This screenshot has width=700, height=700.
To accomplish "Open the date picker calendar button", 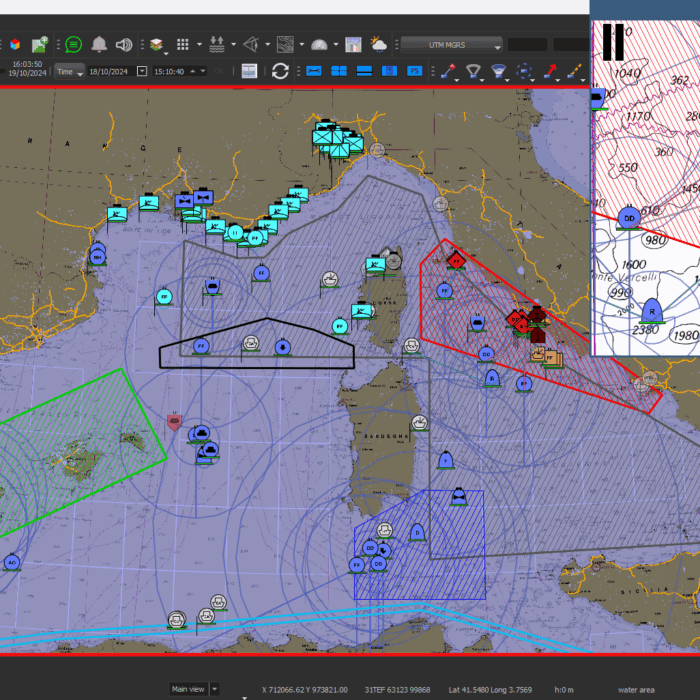I will tap(142, 71).
